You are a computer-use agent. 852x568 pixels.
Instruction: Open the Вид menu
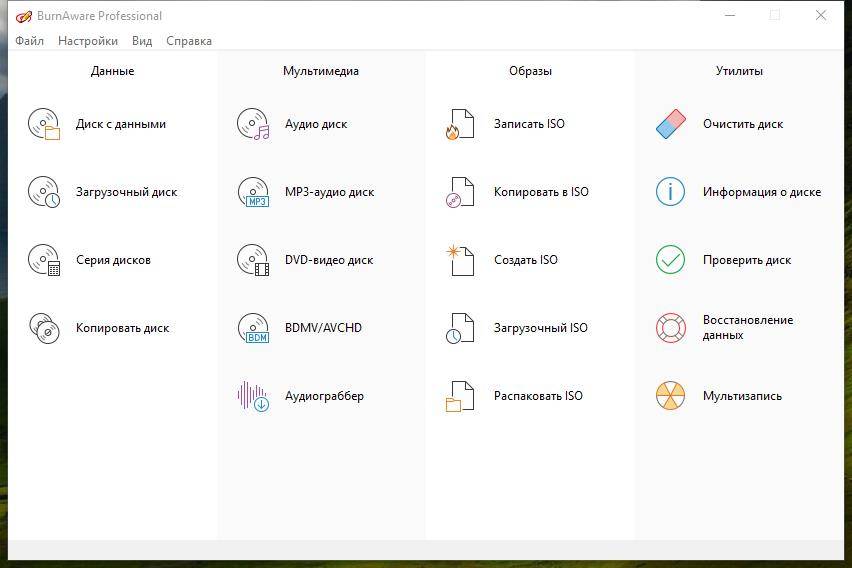coord(142,41)
